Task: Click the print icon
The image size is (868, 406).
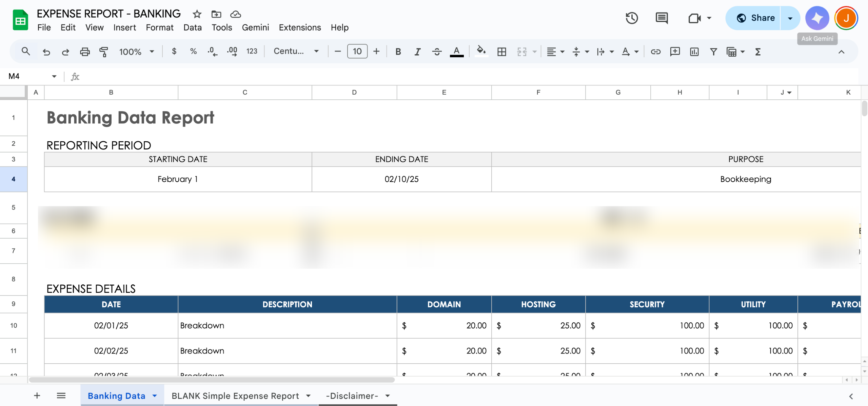Action: click(85, 52)
